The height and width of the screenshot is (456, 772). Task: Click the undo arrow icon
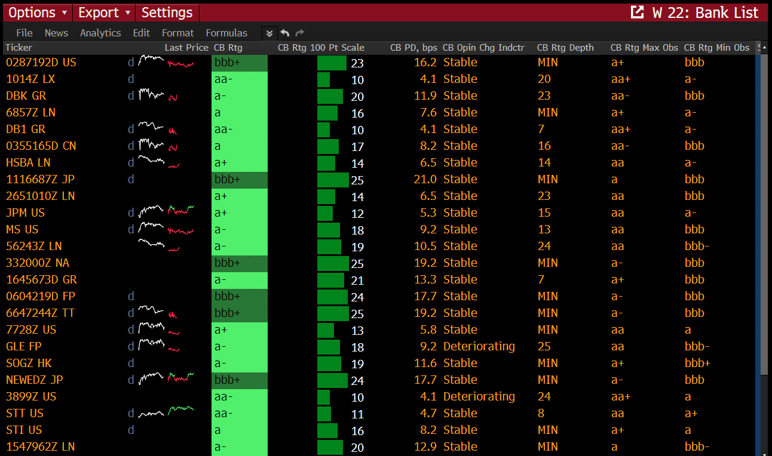coord(285,33)
